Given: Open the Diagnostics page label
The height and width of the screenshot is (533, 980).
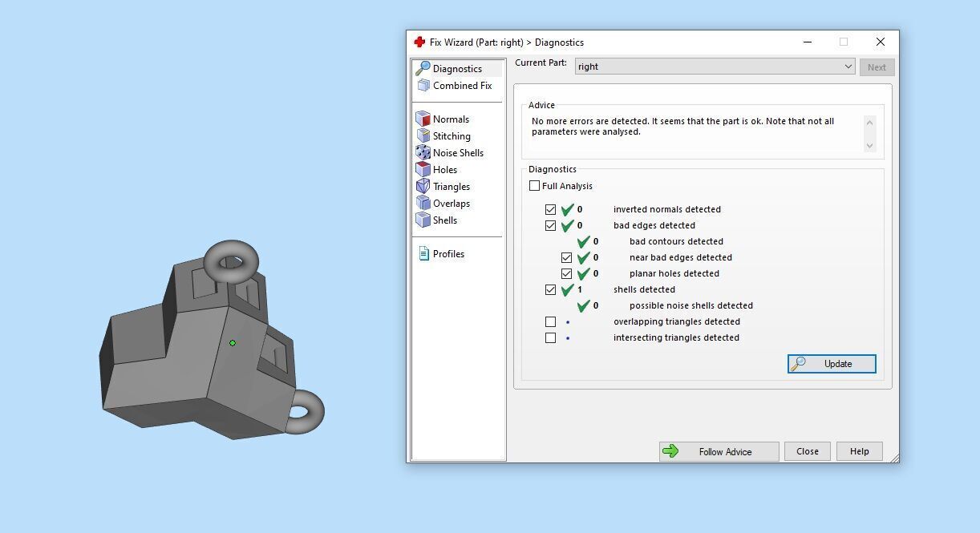Looking at the screenshot, I should tap(457, 69).
